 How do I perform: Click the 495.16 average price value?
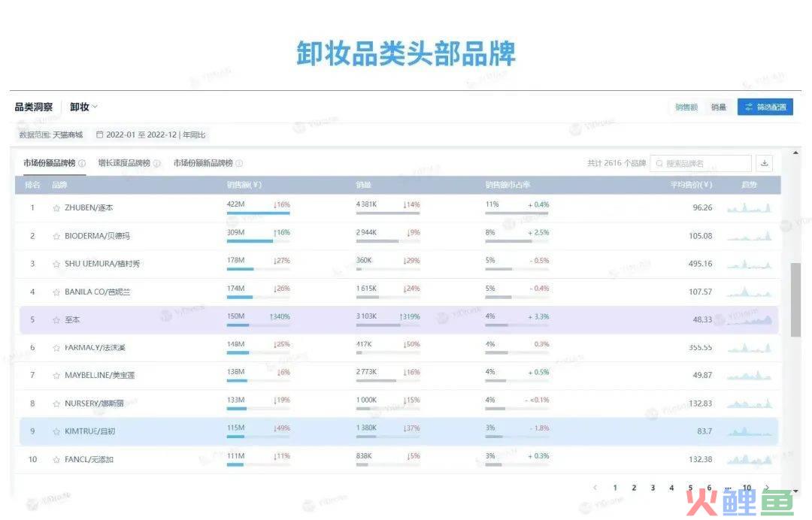click(700, 264)
